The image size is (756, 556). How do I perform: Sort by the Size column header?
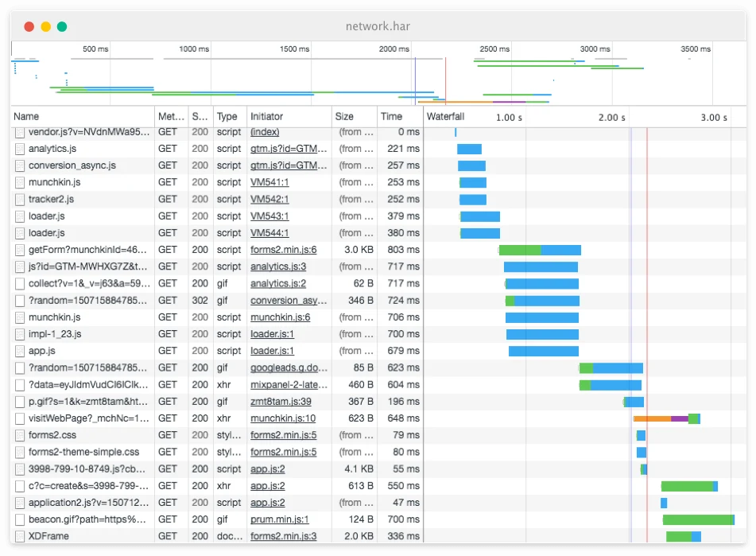[355, 117]
